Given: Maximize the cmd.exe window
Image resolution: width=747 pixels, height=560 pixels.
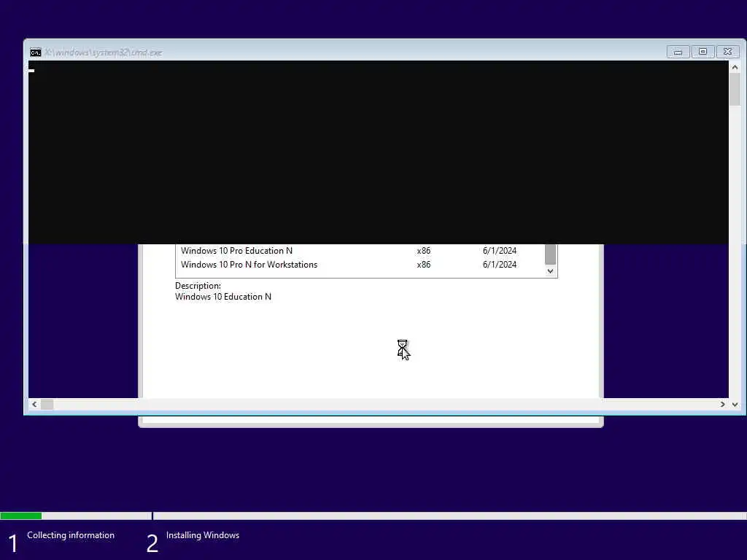Looking at the screenshot, I should pos(703,52).
